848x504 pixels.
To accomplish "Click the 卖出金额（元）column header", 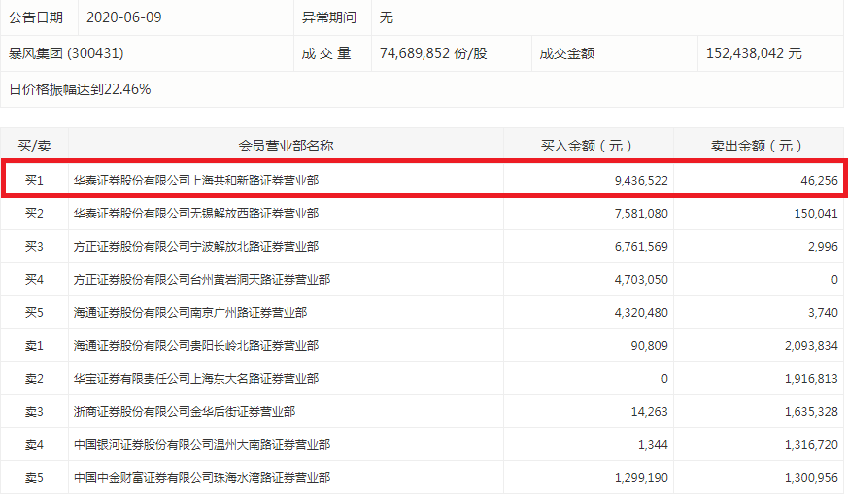I will click(x=757, y=146).
